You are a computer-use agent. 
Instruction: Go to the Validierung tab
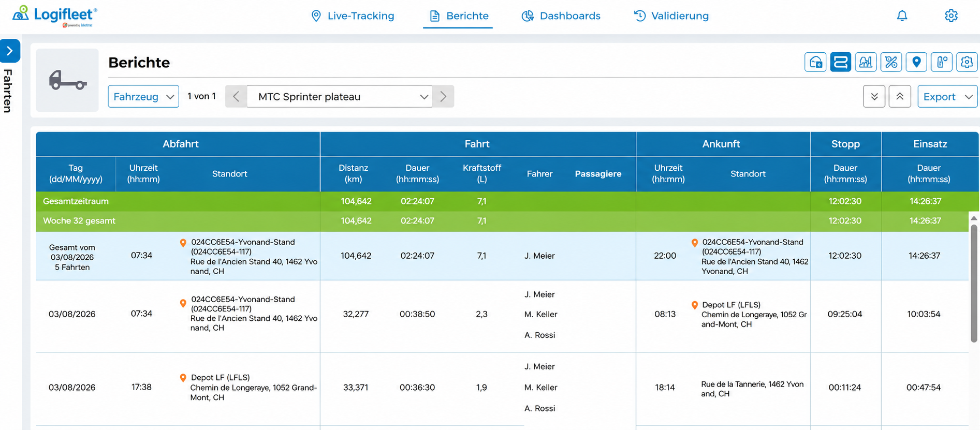pos(671,16)
